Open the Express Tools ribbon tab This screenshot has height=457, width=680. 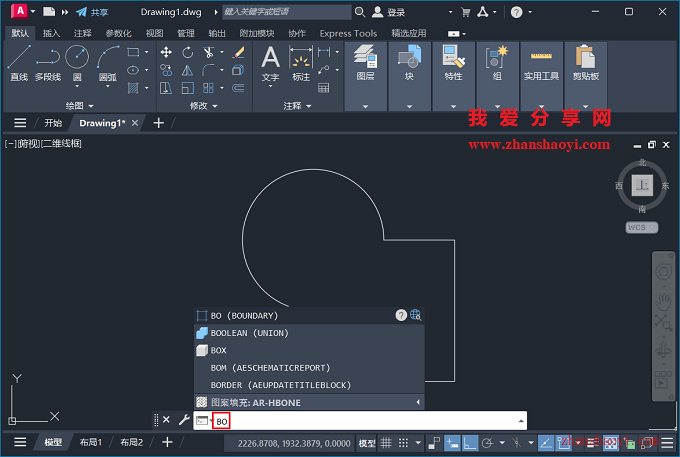(x=348, y=33)
